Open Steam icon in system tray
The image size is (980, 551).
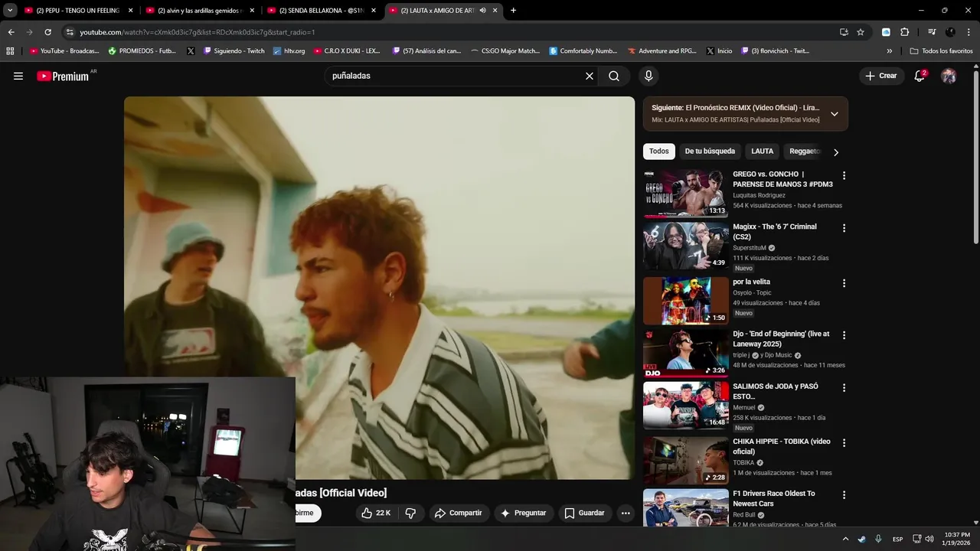click(x=862, y=539)
